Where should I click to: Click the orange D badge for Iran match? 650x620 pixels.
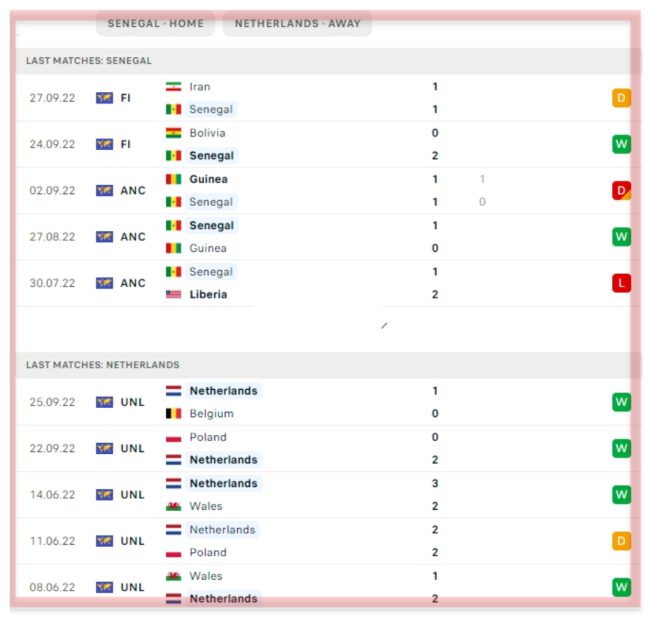pyautogui.click(x=621, y=98)
